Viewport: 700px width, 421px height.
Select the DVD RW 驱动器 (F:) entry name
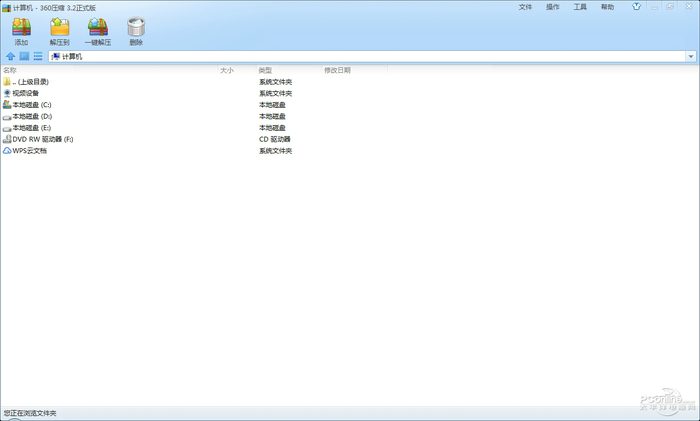pos(43,139)
